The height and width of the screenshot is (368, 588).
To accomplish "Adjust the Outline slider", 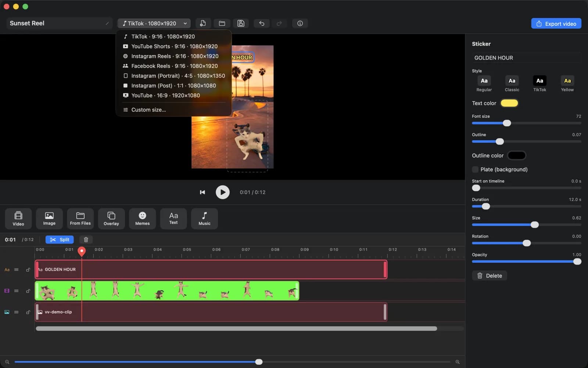I will pos(500,141).
